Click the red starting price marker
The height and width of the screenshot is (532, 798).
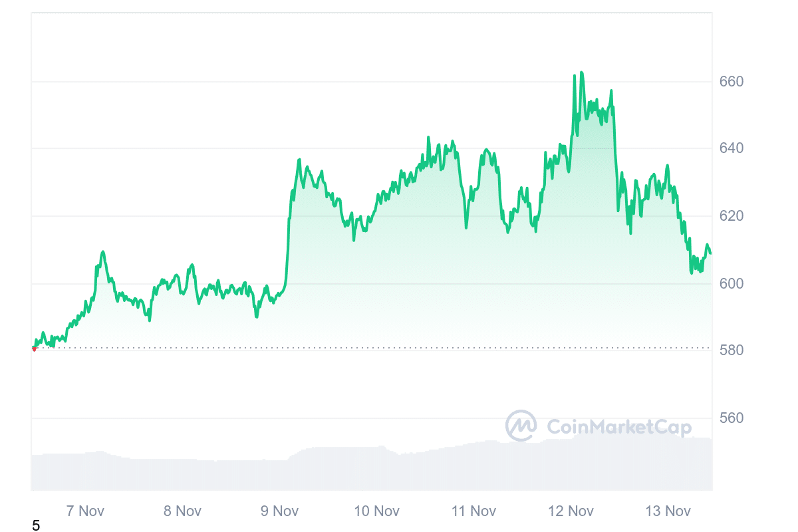pyautogui.click(x=34, y=348)
